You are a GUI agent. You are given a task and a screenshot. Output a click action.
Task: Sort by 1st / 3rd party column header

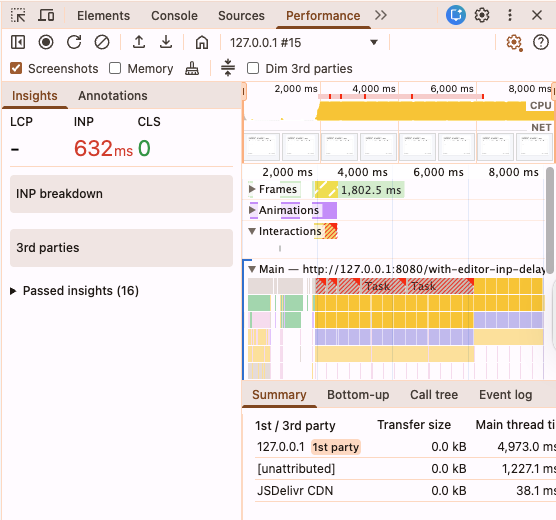coord(295,425)
